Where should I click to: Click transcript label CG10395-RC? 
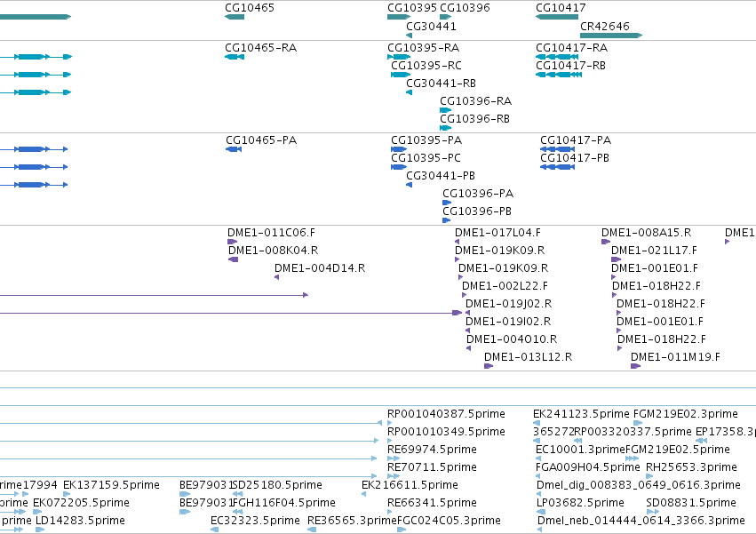[x=426, y=66]
